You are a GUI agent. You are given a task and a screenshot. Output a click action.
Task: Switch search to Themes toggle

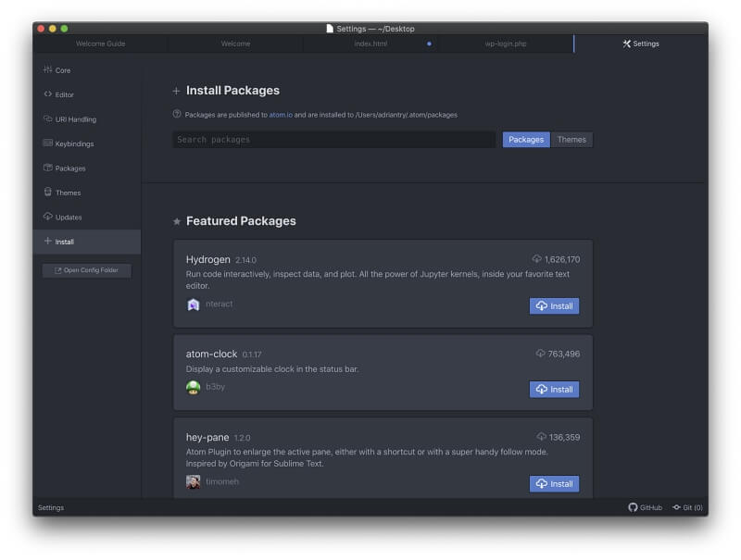coord(571,139)
